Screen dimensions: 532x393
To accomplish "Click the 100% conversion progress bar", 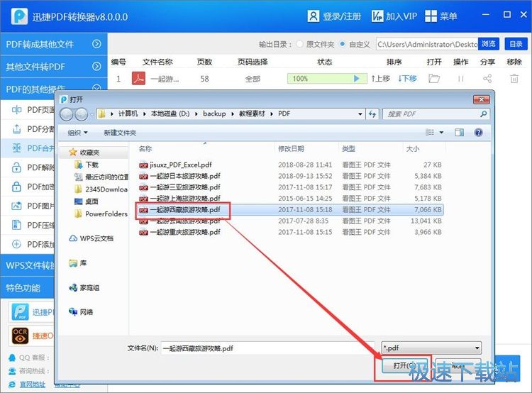I will 327,79.
